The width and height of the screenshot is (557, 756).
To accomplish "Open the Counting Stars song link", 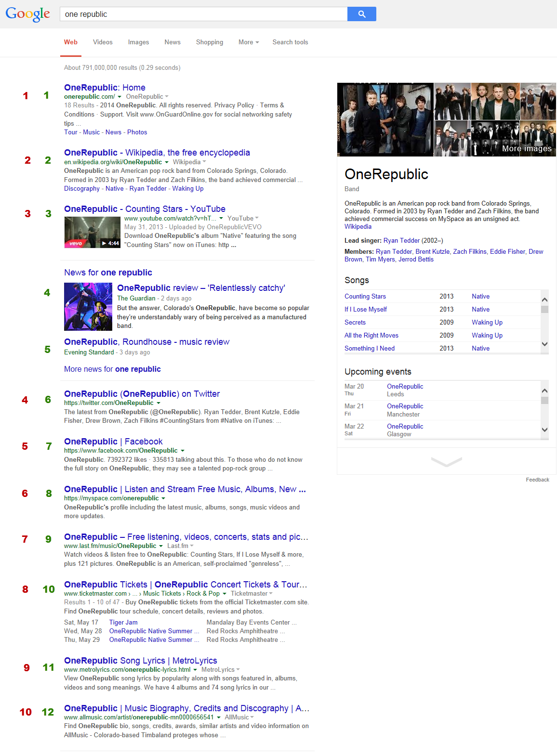I will 365,297.
